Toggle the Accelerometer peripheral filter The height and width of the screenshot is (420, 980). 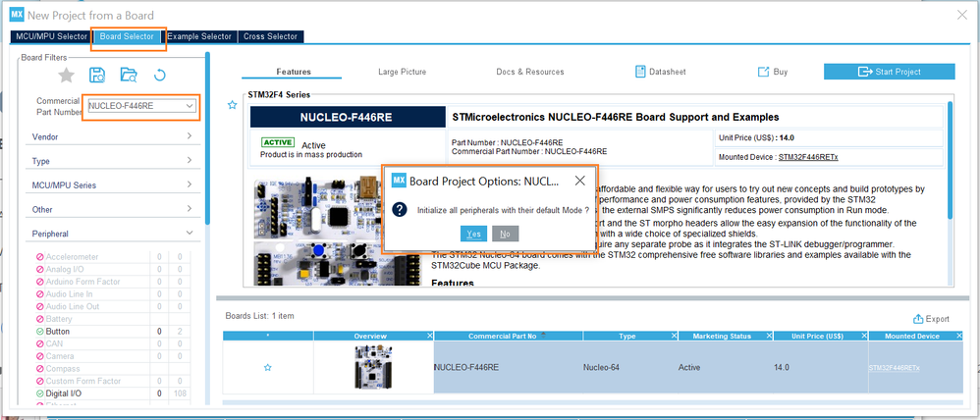click(x=40, y=257)
